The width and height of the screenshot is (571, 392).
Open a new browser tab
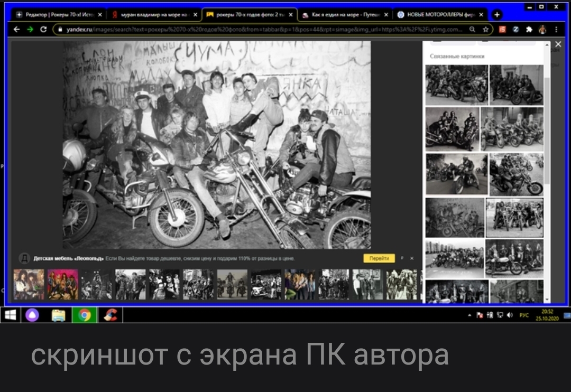[x=497, y=15]
